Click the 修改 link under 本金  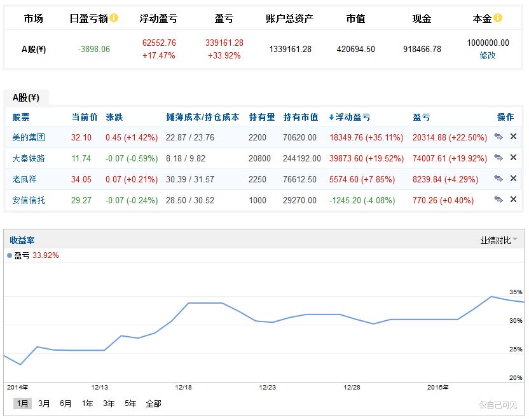pos(488,56)
